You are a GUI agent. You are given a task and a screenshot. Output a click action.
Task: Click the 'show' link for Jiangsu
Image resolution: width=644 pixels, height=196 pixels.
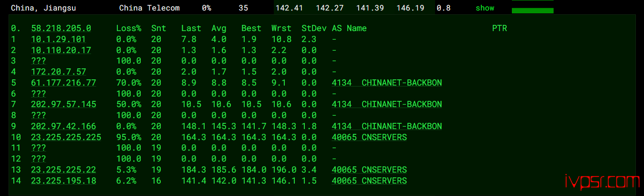485,8
